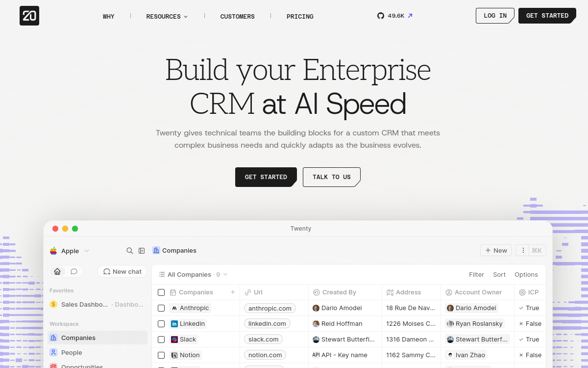Click the Stewart Butterfield account owner chip

[x=477, y=340]
